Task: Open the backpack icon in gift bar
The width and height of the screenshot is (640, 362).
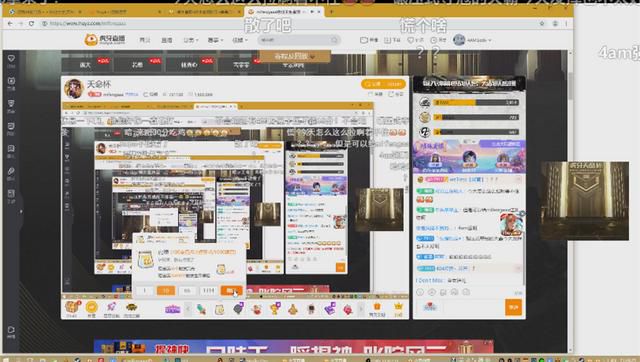Action: click(x=377, y=309)
